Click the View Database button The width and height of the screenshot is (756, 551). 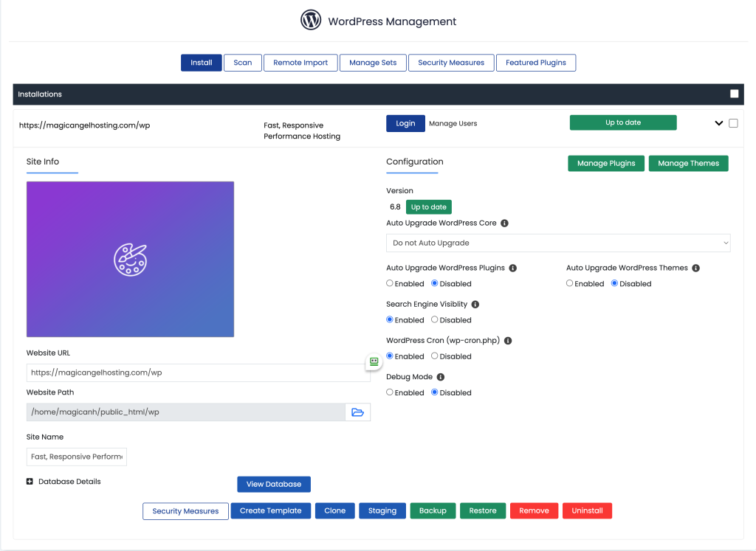pos(274,485)
